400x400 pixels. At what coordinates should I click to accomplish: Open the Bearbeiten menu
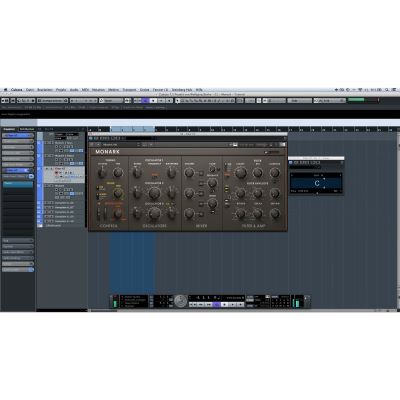45,90
